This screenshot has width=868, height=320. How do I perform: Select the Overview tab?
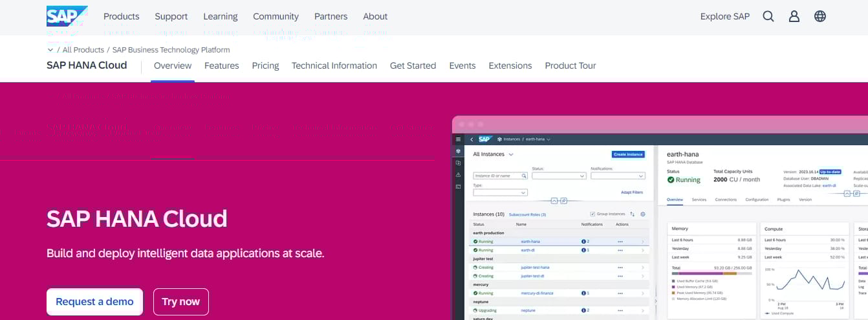pos(173,65)
